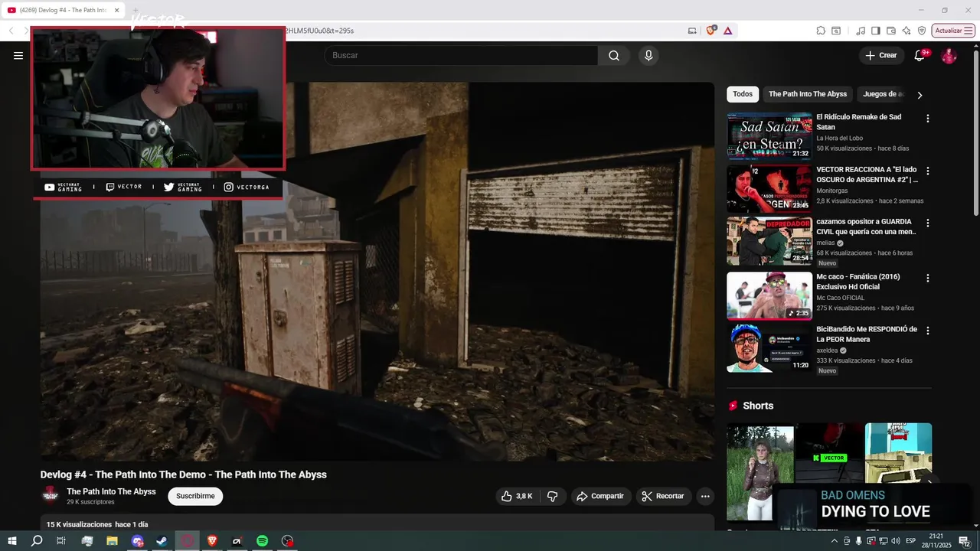Open El Ridículo Remake de Sad Satan thumbnail
This screenshot has width=980, height=551.
pos(769,136)
